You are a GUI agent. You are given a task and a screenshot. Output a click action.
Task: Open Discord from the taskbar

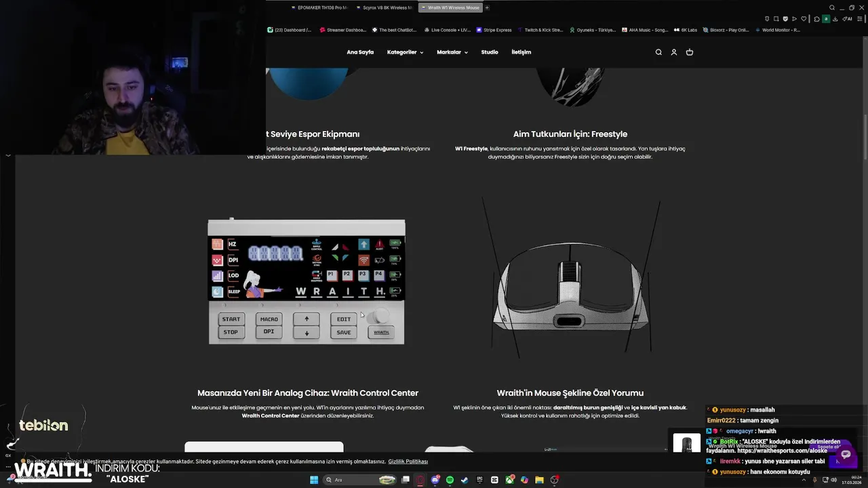pyautogui.click(x=435, y=480)
